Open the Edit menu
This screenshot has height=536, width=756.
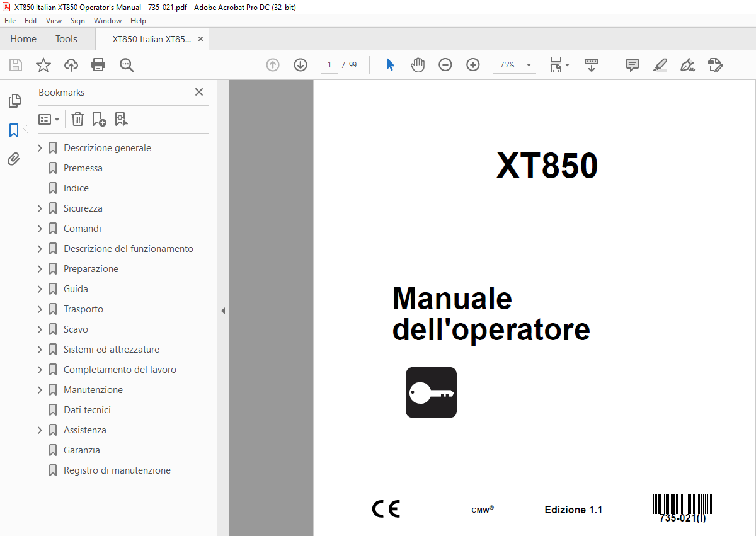[x=31, y=21]
